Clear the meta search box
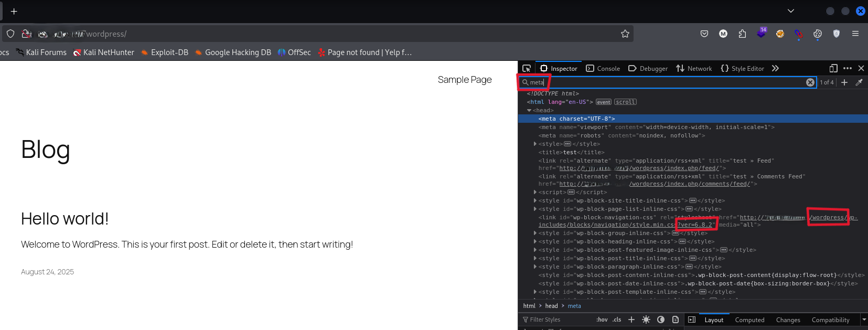 point(810,82)
